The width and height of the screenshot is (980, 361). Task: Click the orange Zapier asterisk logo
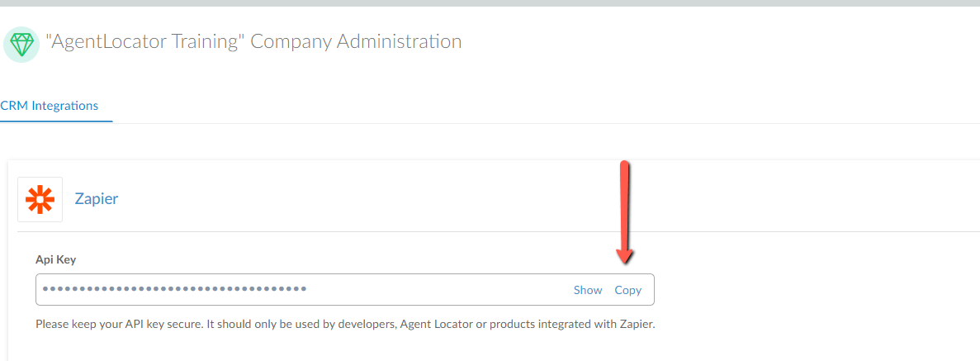coord(40,200)
